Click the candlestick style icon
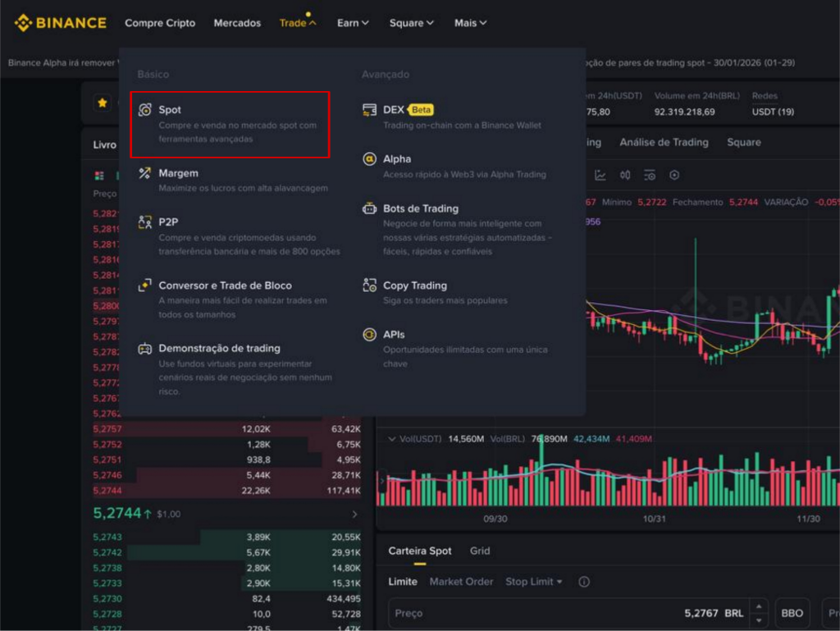This screenshot has width=840, height=631. (x=624, y=175)
